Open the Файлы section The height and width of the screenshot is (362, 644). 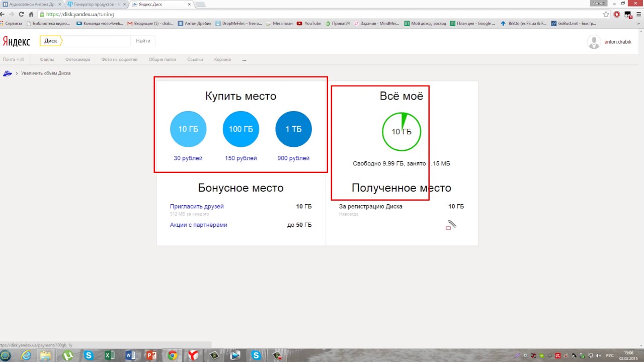47,59
